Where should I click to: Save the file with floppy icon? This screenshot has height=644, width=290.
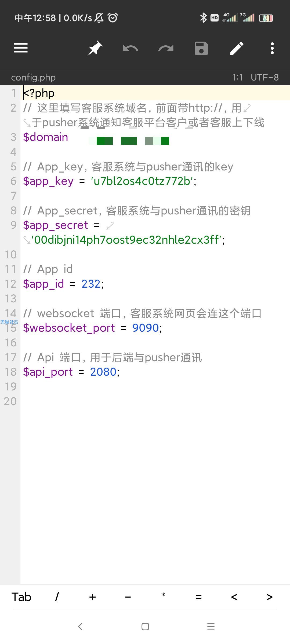point(201,48)
